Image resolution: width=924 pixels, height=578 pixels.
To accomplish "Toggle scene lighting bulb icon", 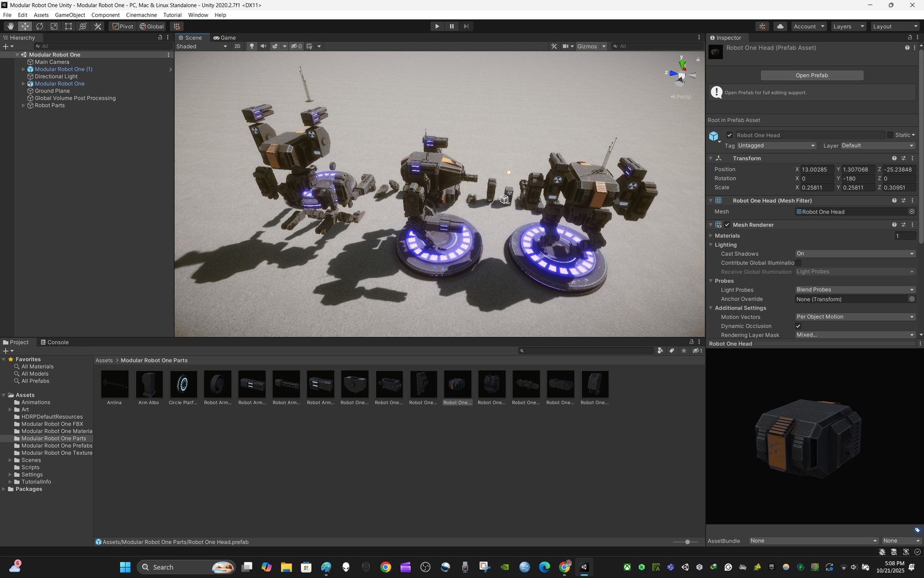I will (x=252, y=46).
